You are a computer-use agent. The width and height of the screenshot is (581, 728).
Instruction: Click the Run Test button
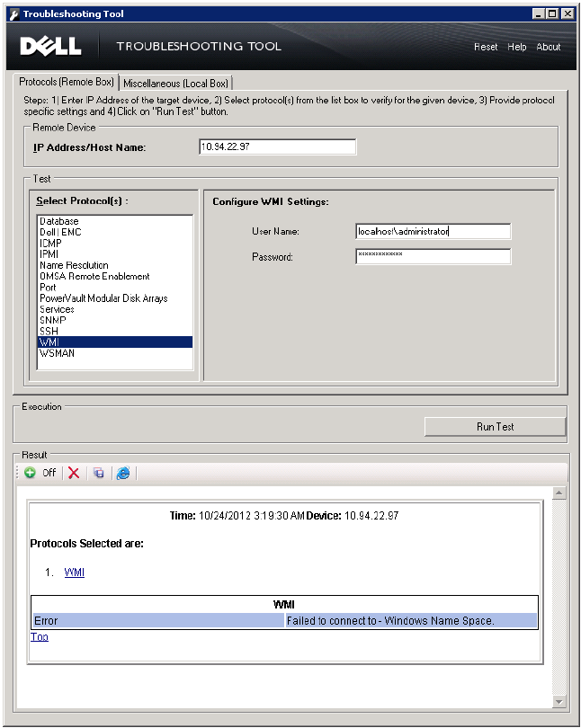pyautogui.click(x=495, y=427)
